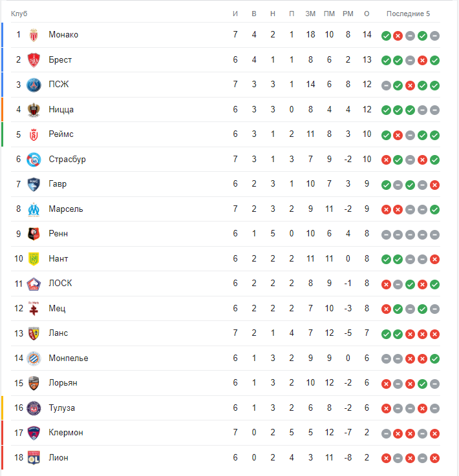Click the Последние 5 column header
This screenshot has width=459, height=476.
click(408, 14)
